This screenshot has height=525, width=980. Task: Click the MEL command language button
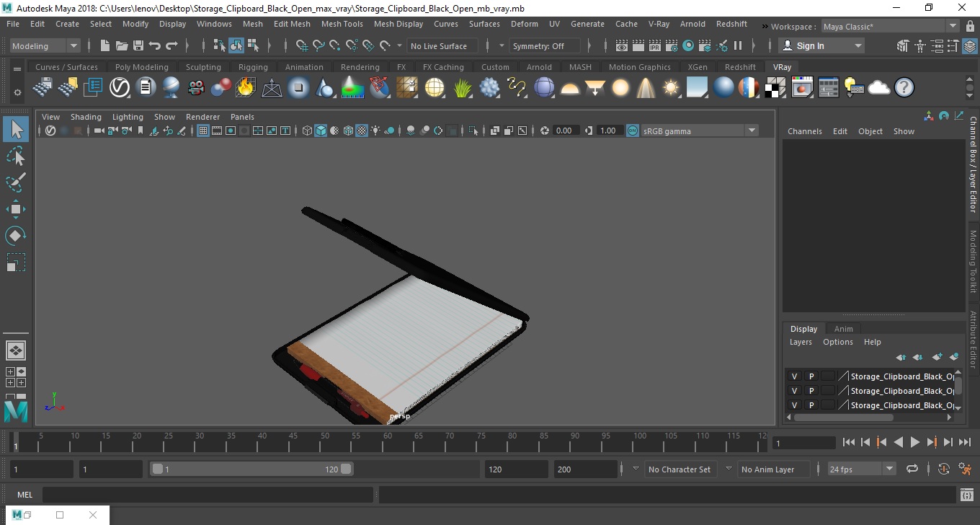point(25,495)
